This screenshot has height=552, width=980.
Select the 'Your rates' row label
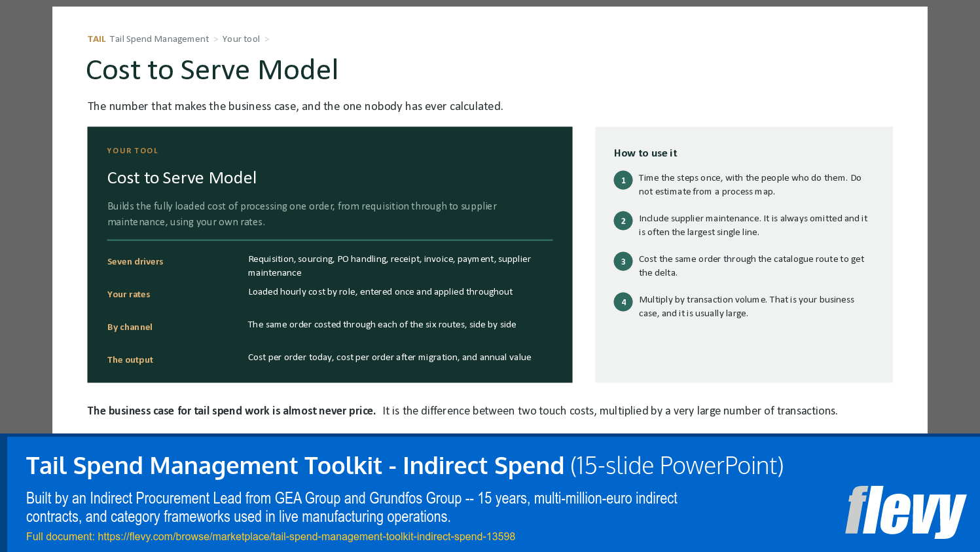[x=129, y=294]
